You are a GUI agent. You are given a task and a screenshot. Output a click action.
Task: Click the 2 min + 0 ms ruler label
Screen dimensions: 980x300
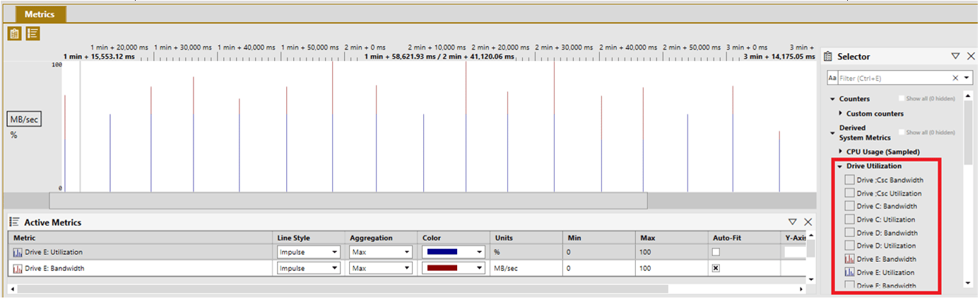(365, 47)
